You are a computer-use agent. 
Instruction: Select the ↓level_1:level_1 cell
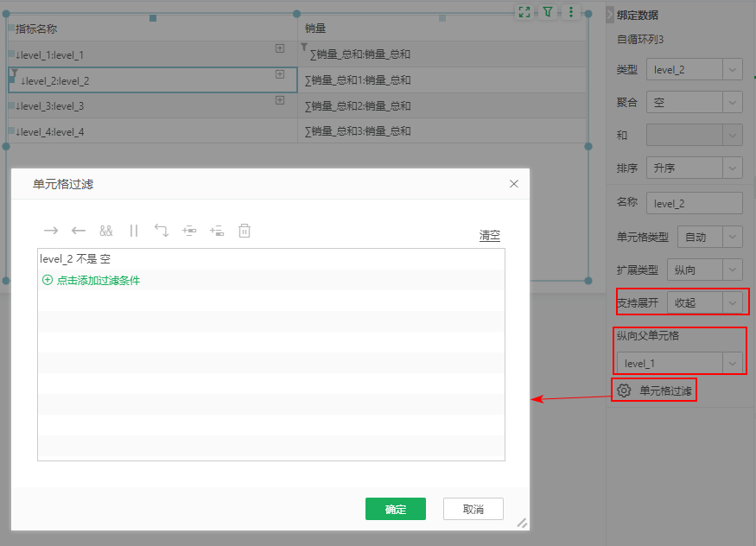click(153, 54)
